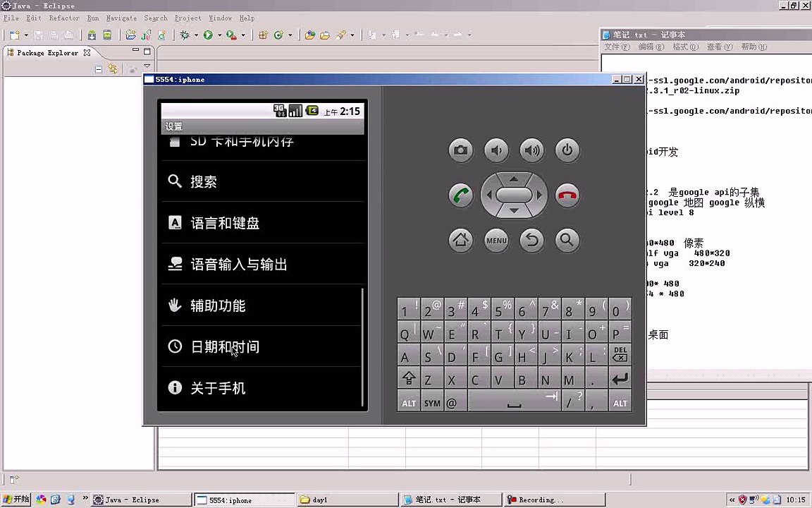This screenshot has height=508, width=812.
Task: Click the emulator Home button
Action: pos(460,240)
